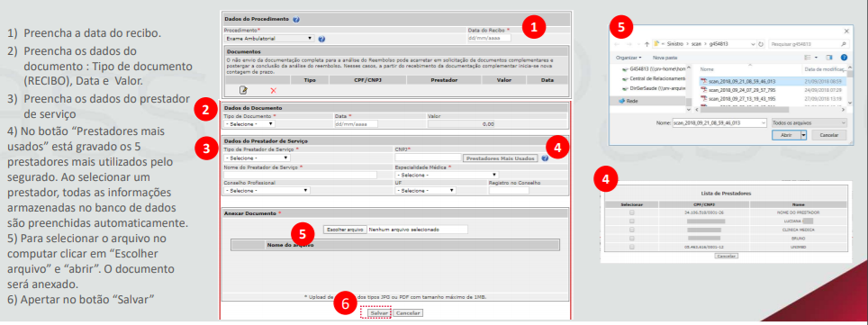The image size is (868, 325).
Task: Check the box for UNIMED provider
Action: pyautogui.click(x=631, y=247)
